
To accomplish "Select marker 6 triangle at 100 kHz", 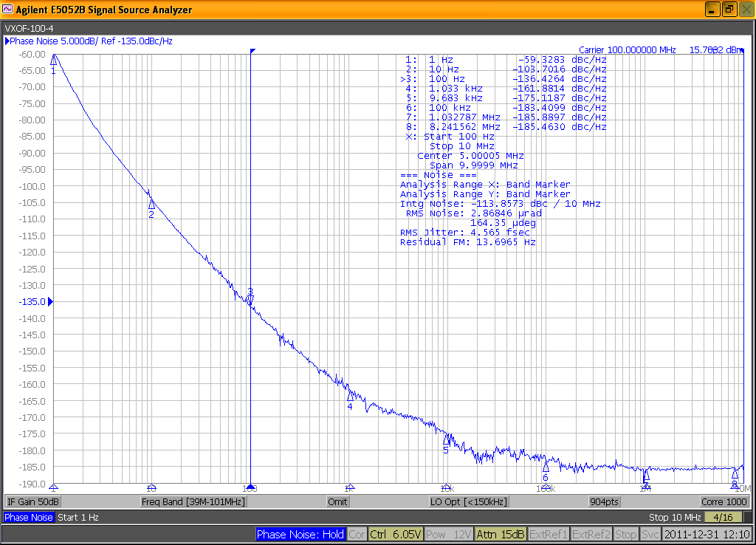I will coord(546,467).
